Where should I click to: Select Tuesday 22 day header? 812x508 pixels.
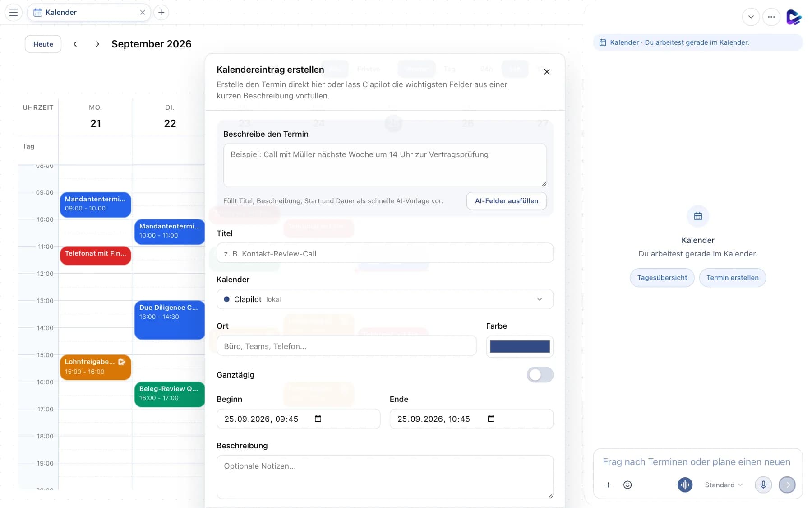pyautogui.click(x=170, y=117)
